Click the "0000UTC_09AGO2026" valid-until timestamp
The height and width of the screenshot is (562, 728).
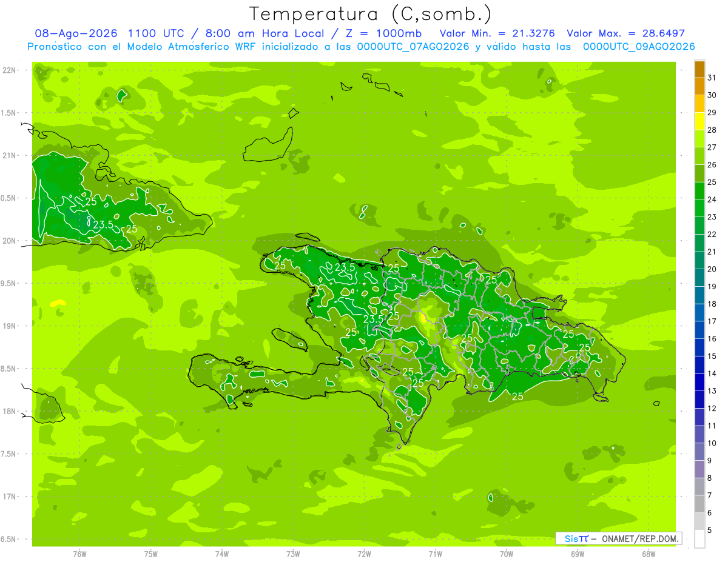point(639,46)
